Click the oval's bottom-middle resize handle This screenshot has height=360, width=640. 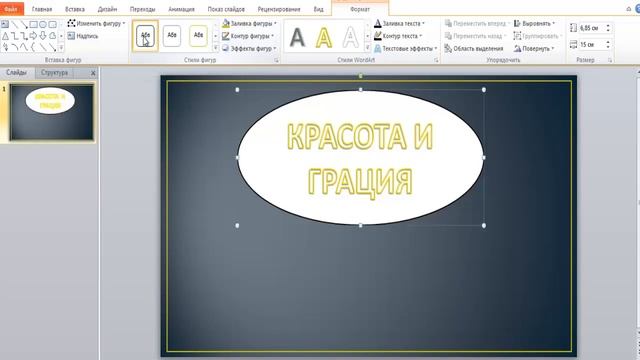coord(360,225)
